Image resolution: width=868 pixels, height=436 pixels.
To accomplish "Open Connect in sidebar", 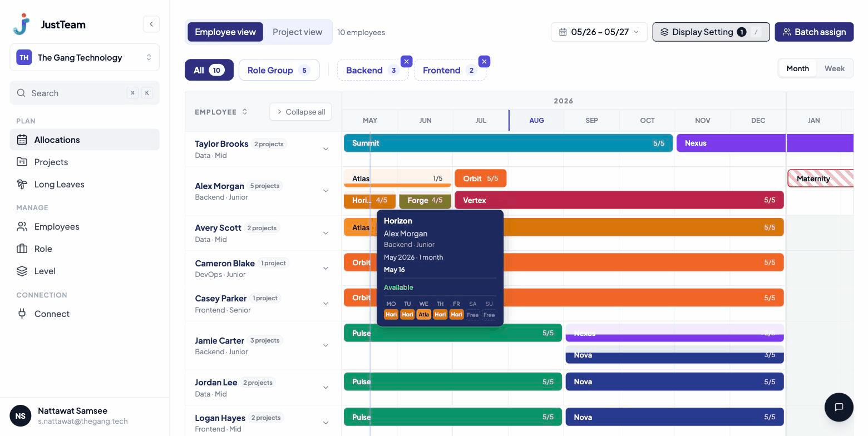I will tap(85, 314).
